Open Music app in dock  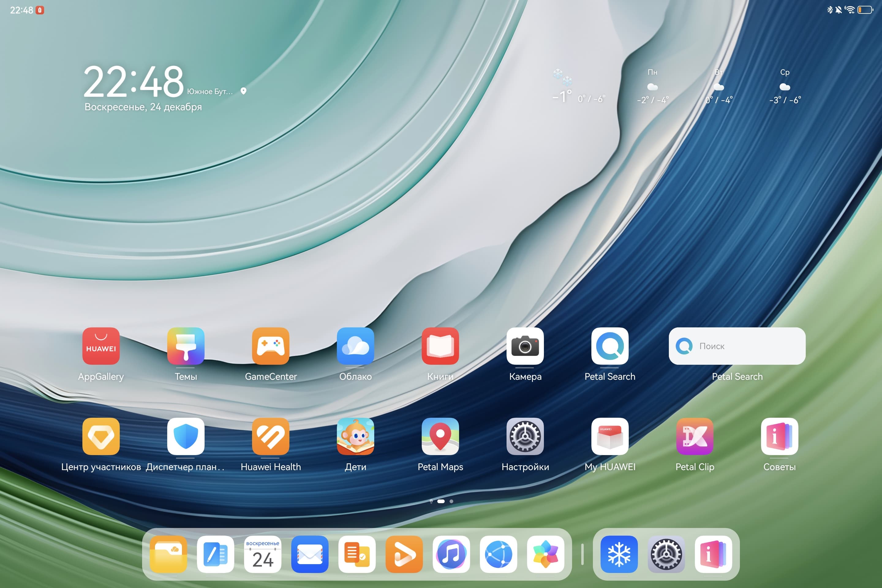tap(451, 554)
